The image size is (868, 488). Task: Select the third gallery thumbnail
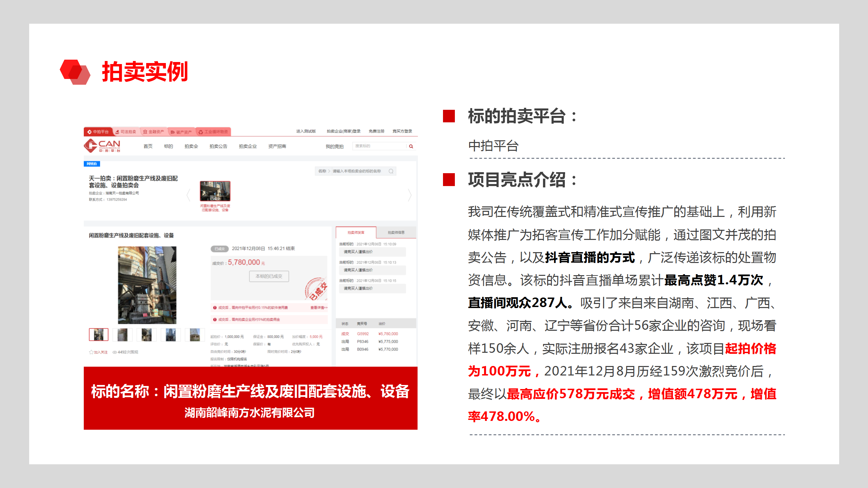147,335
